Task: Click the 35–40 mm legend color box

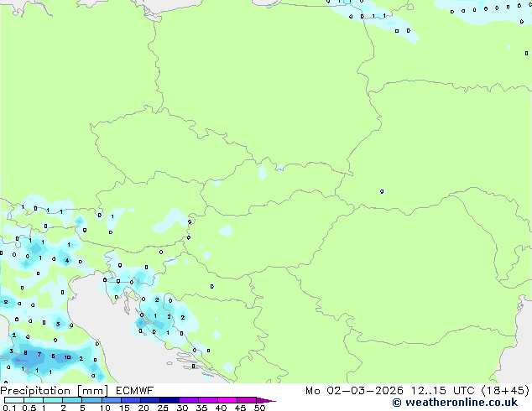Action: tap(207, 400)
